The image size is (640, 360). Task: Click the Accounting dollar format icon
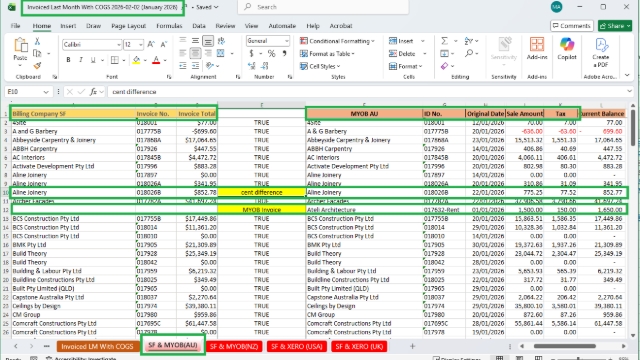(x=251, y=53)
